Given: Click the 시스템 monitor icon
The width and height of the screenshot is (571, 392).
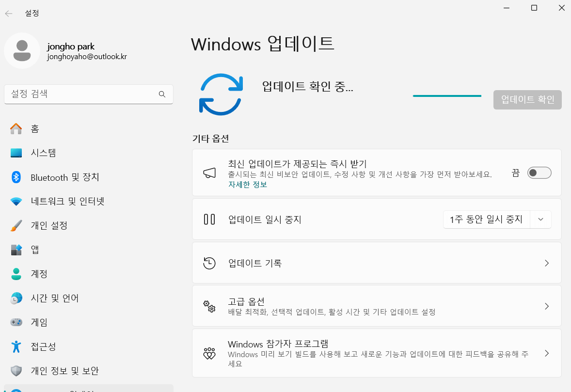Looking at the screenshot, I should pyautogui.click(x=16, y=153).
